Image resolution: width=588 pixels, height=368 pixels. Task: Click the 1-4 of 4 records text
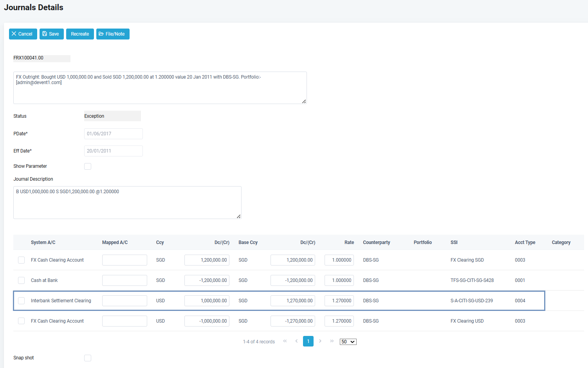coord(259,342)
